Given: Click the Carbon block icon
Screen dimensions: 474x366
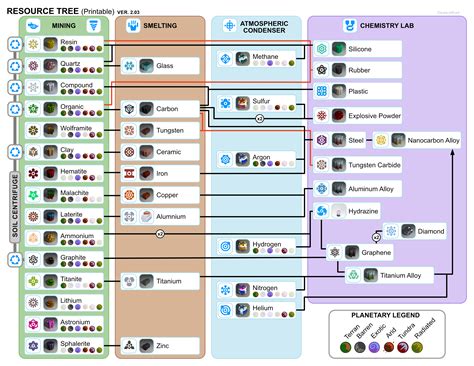Looking at the screenshot, I should (146, 109).
